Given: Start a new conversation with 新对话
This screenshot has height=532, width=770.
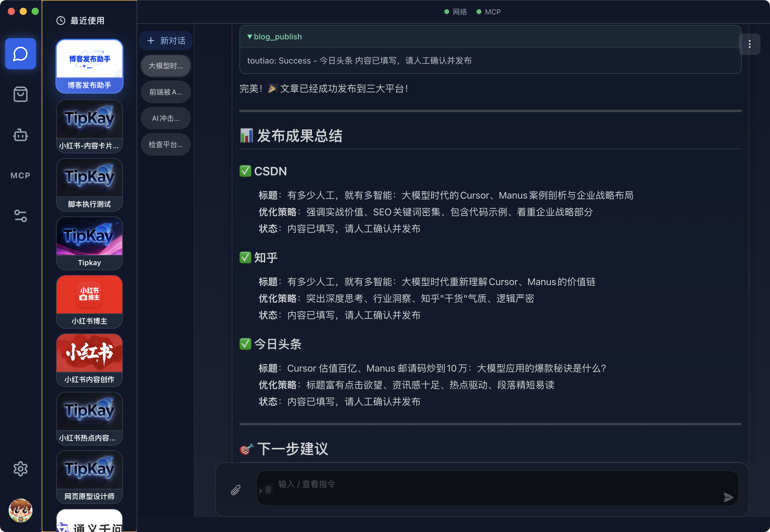Looking at the screenshot, I should pyautogui.click(x=166, y=41).
